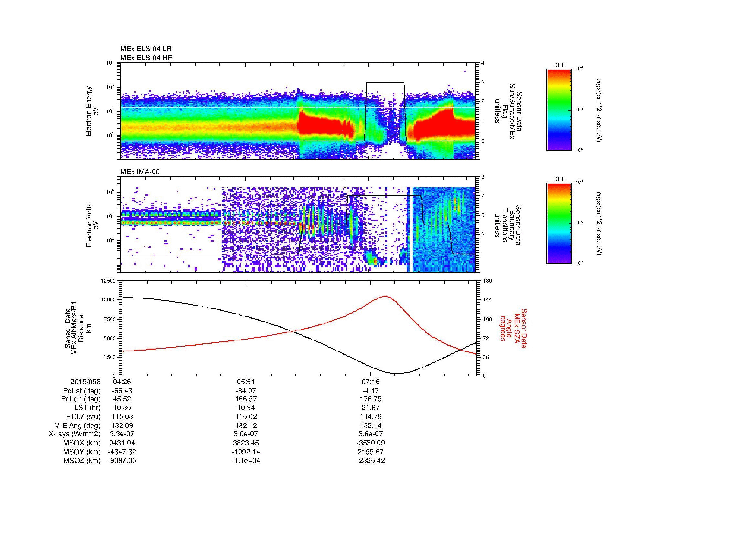Click the LST value '10.35'
This screenshot has width=756, height=534.
pos(122,408)
